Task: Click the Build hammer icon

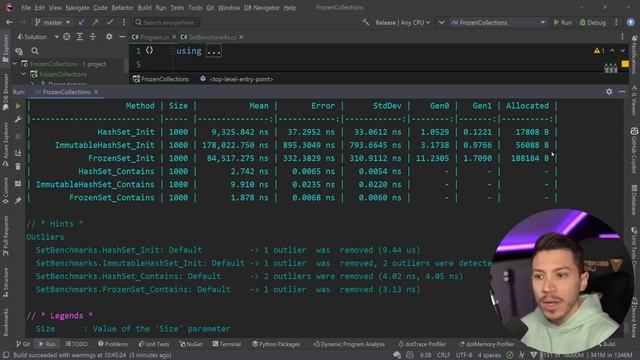Action: (x=366, y=22)
